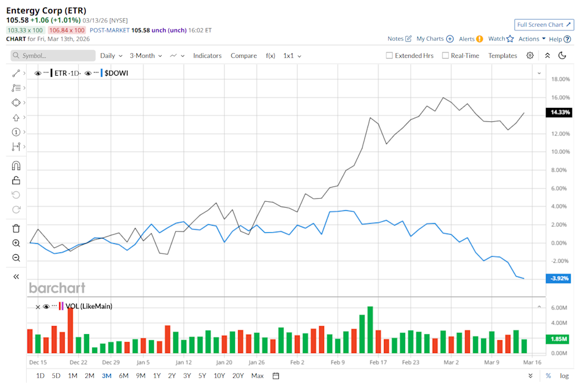Open the calendar date range picker
This screenshot has height=392, width=586.
pyautogui.click(x=276, y=376)
